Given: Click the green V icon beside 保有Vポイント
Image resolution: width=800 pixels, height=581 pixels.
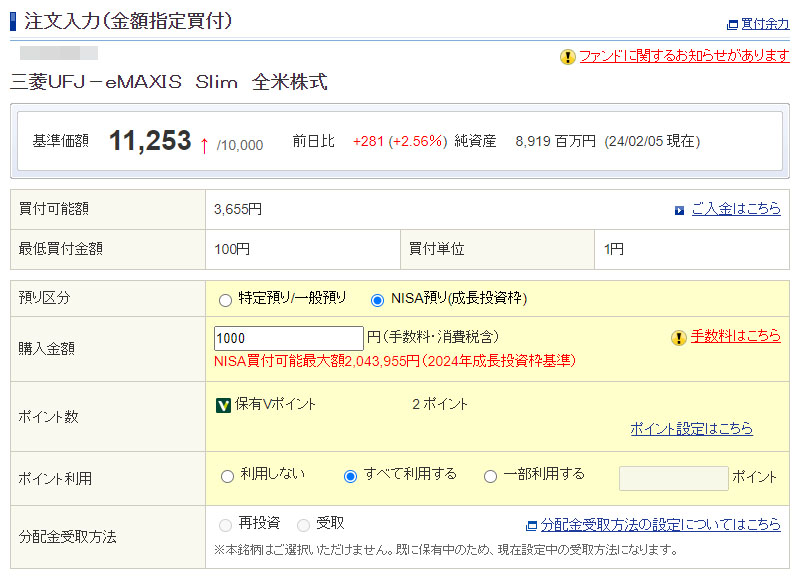Looking at the screenshot, I should [224, 405].
